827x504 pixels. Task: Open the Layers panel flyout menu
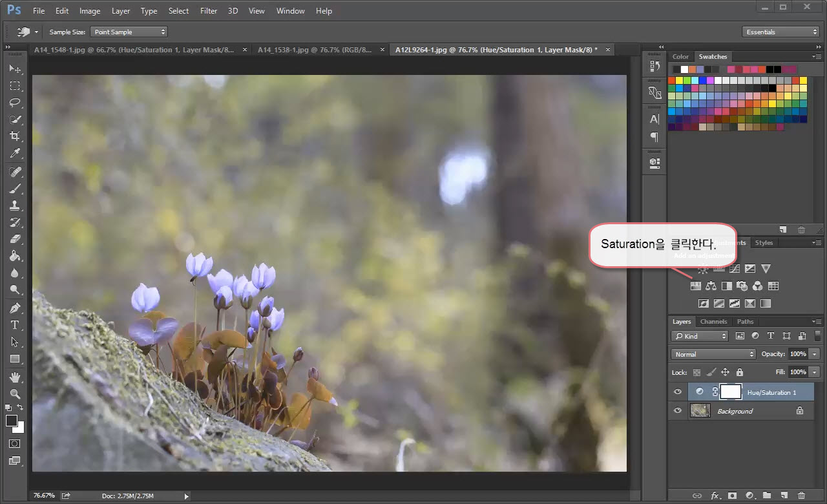pyautogui.click(x=817, y=321)
